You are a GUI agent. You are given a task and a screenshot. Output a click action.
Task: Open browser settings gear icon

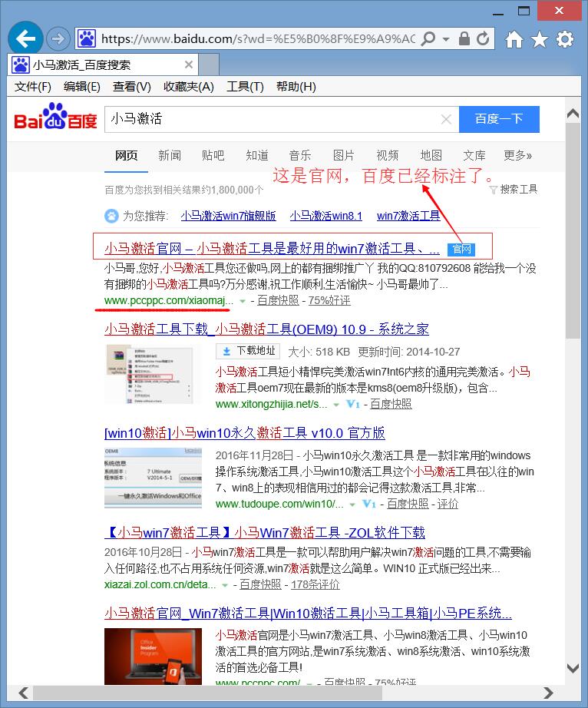(565, 39)
